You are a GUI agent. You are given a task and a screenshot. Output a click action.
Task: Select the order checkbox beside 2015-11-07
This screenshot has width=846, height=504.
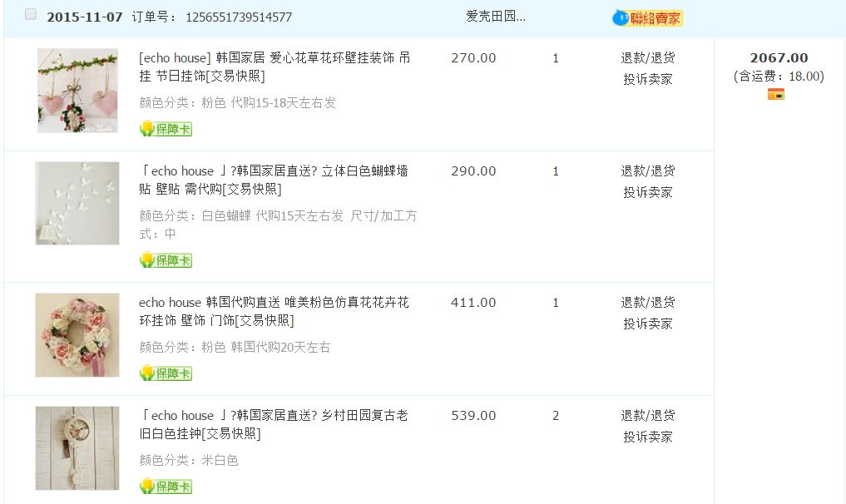click(x=31, y=15)
